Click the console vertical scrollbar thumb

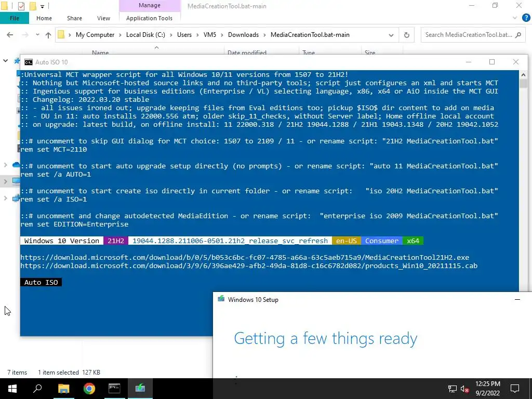[x=523, y=83]
